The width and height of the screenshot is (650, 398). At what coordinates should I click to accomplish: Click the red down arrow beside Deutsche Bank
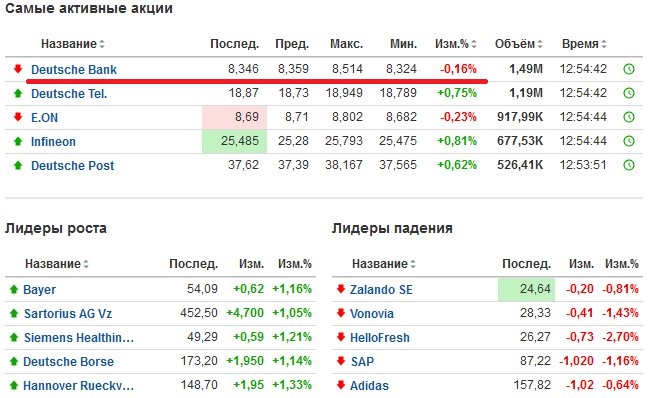click(x=18, y=69)
